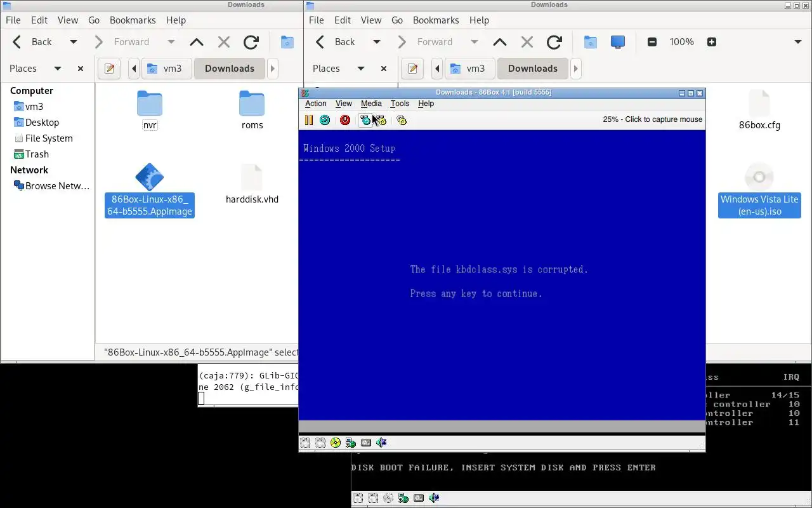Reload the right file manager view
812x508 pixels.
click(554, 42)
